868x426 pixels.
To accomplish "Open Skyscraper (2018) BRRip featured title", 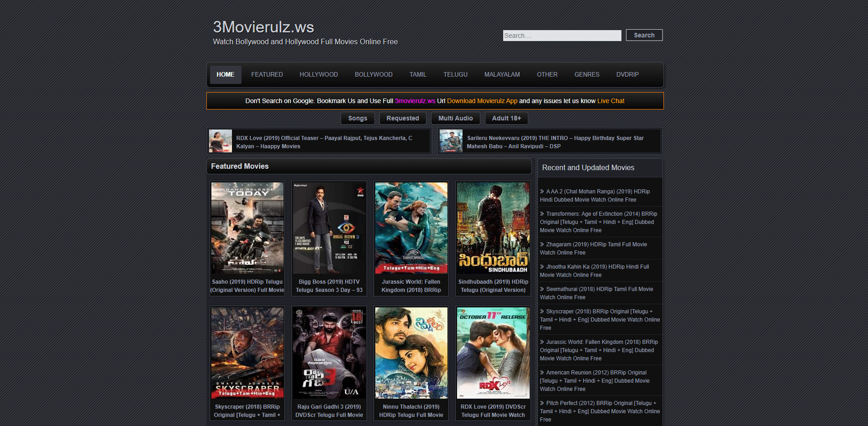I will point(247,411).
